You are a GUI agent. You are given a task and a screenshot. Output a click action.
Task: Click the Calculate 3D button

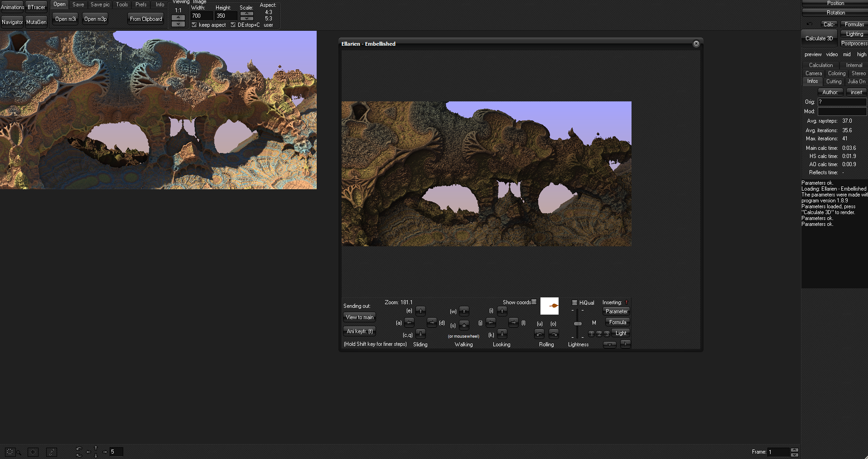tap(819, 38)
